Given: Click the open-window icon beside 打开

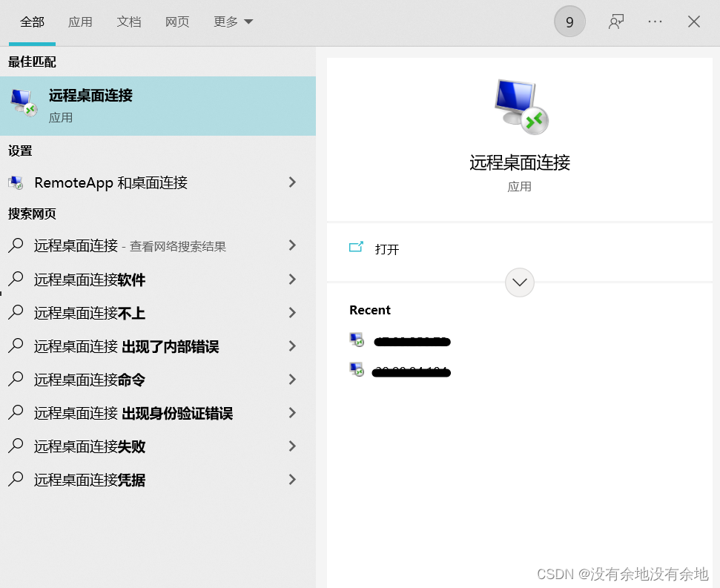Looking at the screenshot, I should coord(357,248).
